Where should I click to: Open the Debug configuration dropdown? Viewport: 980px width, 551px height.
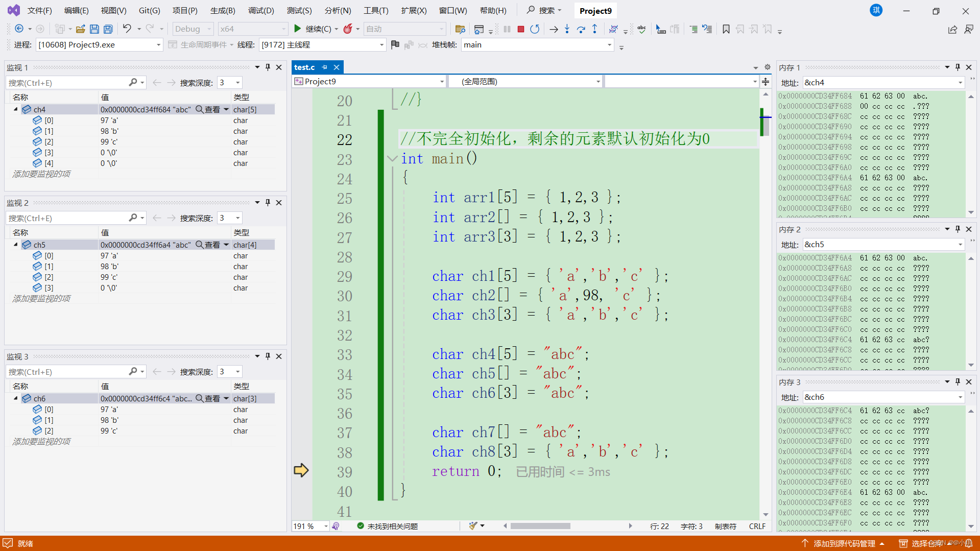click(193, 29)
